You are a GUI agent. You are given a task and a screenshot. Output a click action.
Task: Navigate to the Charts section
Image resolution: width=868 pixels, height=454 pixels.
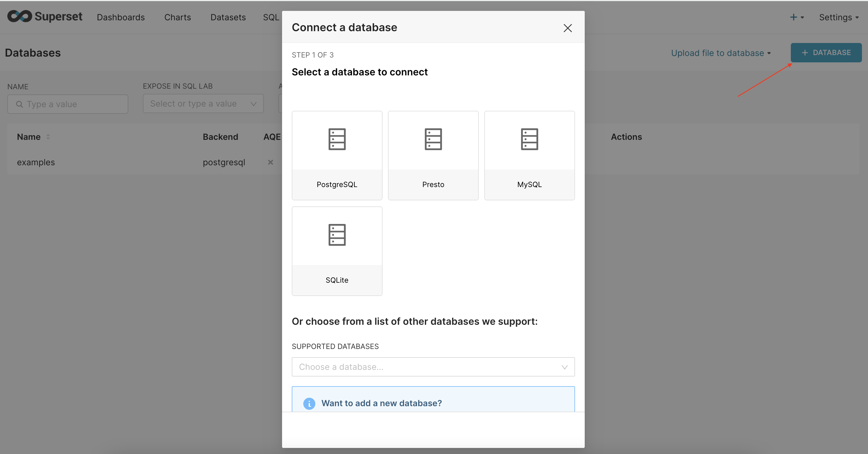tap(177, 17)
